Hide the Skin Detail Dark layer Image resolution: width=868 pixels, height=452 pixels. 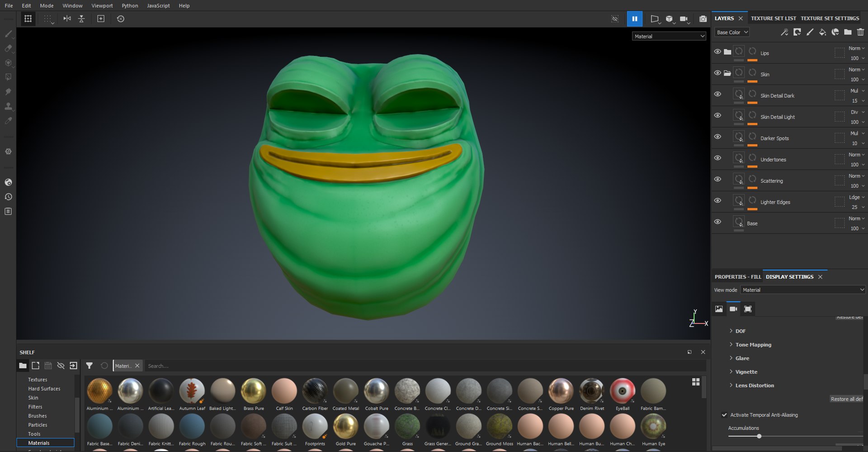tap(717, 94)
